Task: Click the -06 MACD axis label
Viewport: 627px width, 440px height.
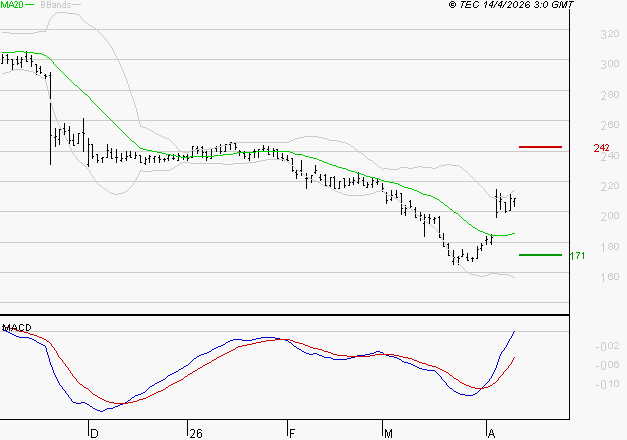Action: (607, 365)
